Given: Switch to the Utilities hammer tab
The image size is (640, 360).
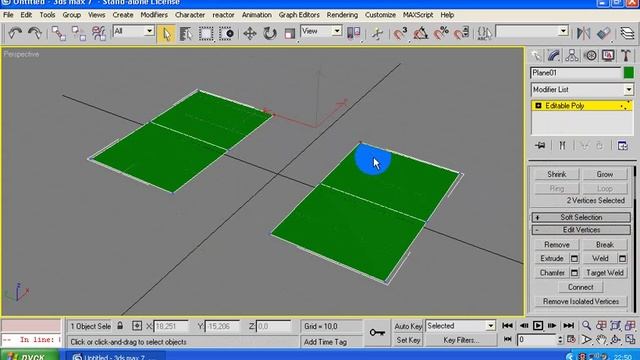Looking at the screenshot, I should pyautogui.click(x=626, y=56).
